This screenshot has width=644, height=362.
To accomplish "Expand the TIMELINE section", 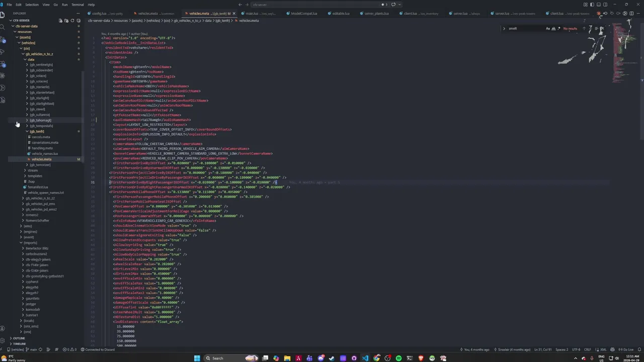I will pyautogui.click(x=19, y=344).
